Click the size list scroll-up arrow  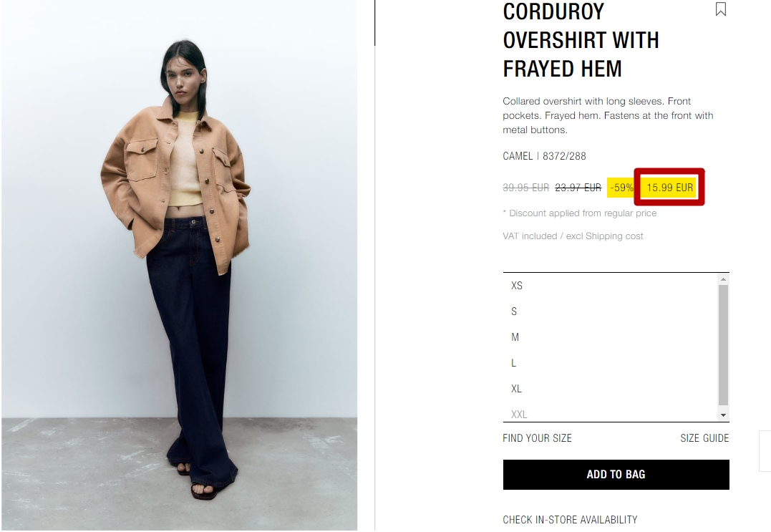pos(723,279)
